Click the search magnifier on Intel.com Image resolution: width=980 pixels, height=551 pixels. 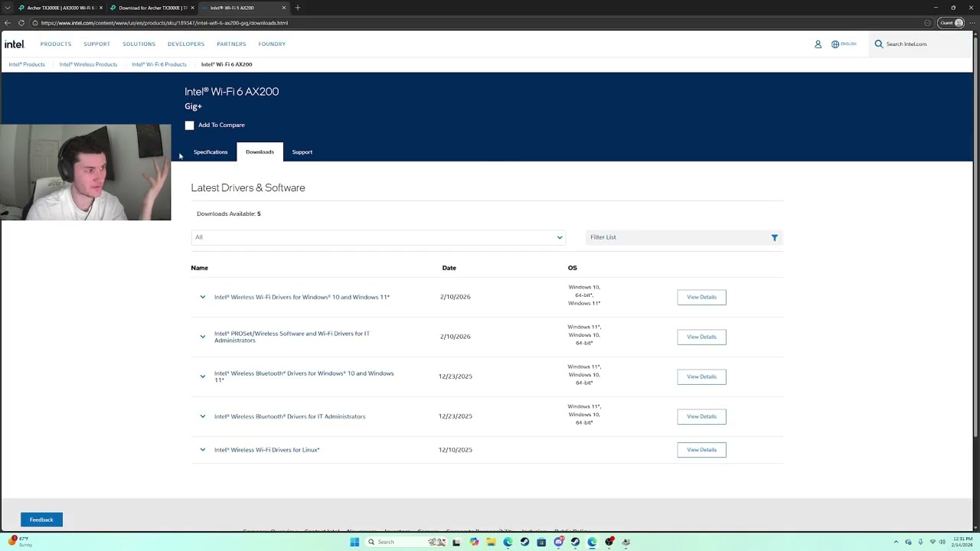(879, 44)
